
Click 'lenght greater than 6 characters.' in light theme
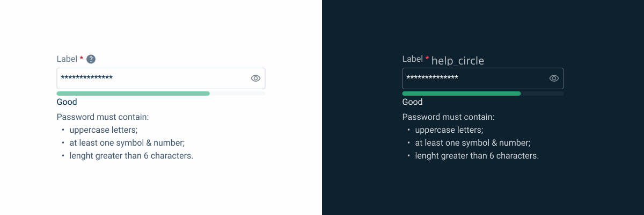[131, 156]
